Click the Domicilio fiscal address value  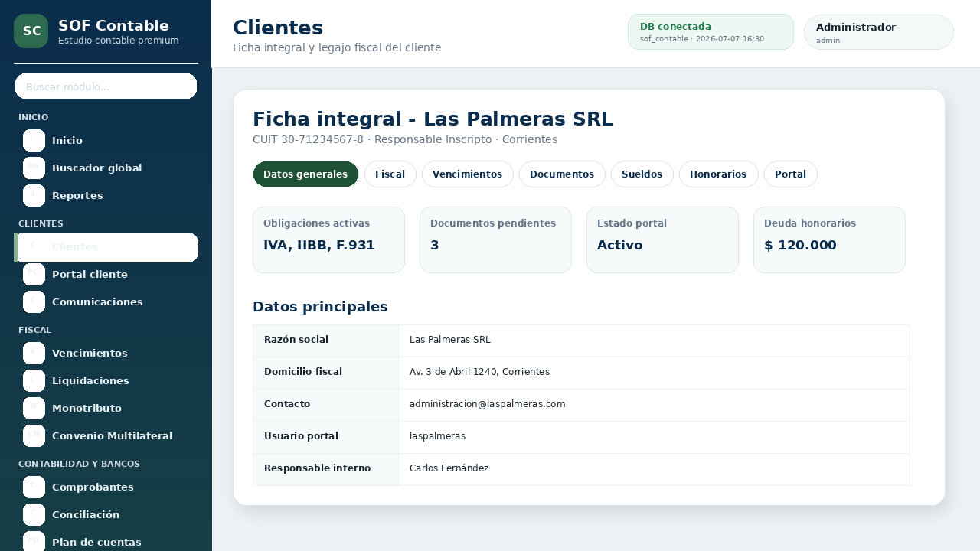(x=479, y=372)
